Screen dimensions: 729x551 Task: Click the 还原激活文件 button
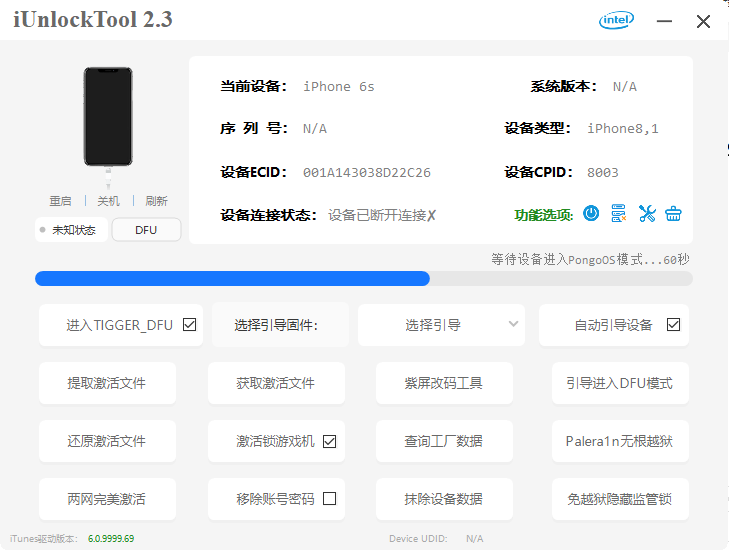107,441
